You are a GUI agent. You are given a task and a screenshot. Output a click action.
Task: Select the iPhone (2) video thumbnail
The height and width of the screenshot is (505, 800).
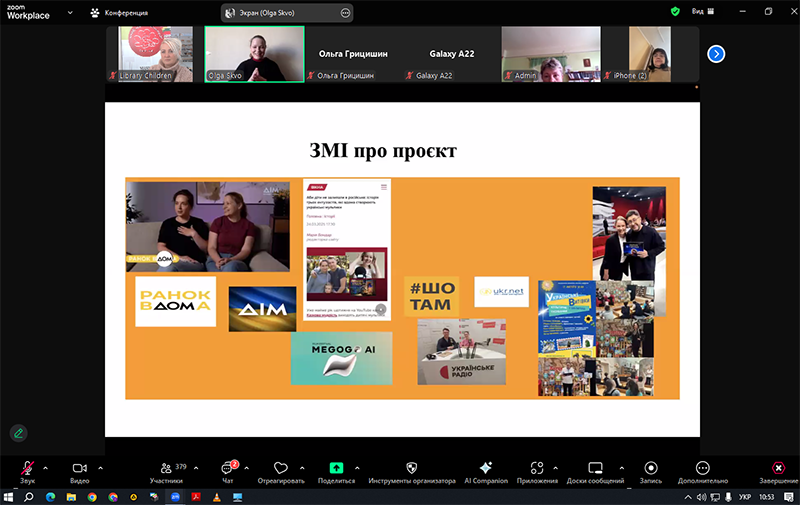(650, 54)
